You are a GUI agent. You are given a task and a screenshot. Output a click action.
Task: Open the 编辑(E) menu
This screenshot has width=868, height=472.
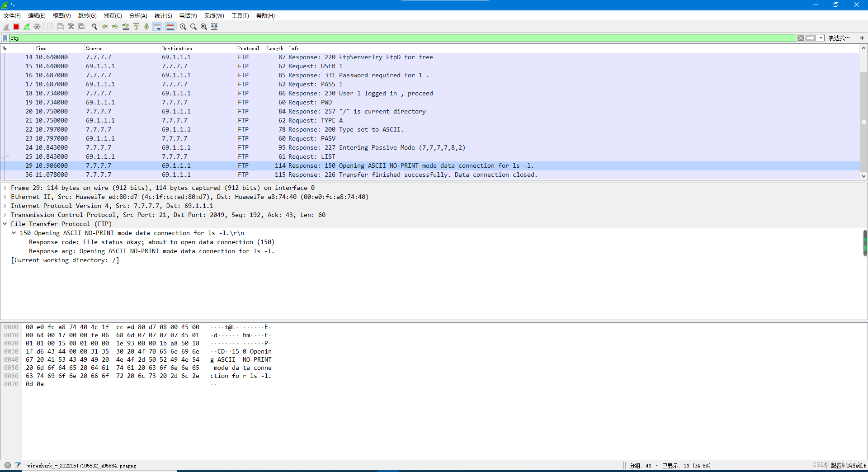(x=37, y=15)
